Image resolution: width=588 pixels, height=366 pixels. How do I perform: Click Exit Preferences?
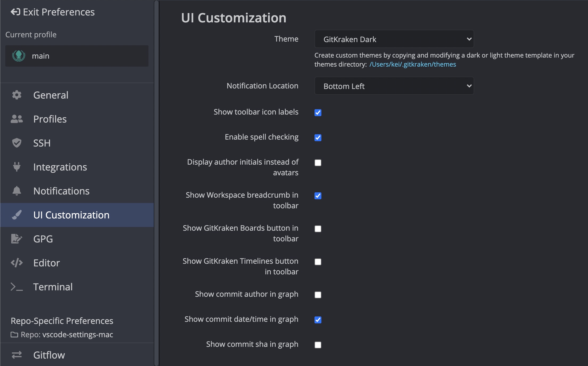point(53,12)
